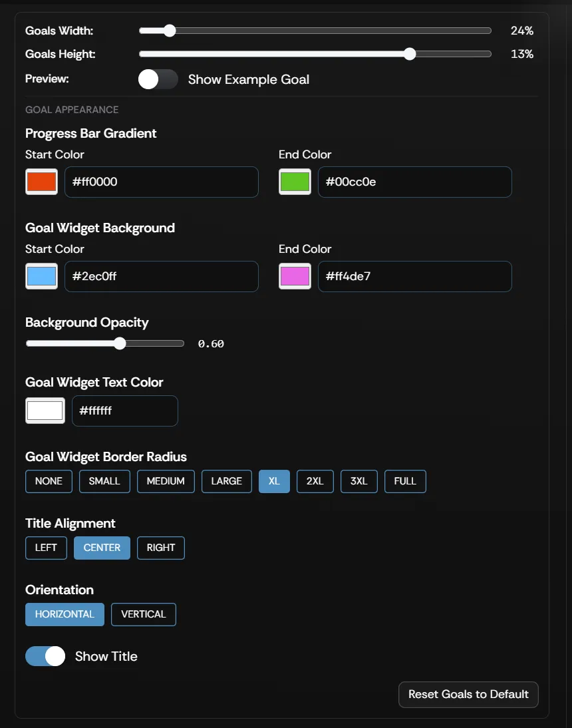Viewport: 572px width, 728px height.
Task: Open the Widget Background start color swatch
Action: pyautogui.click(x=42, y=276)
